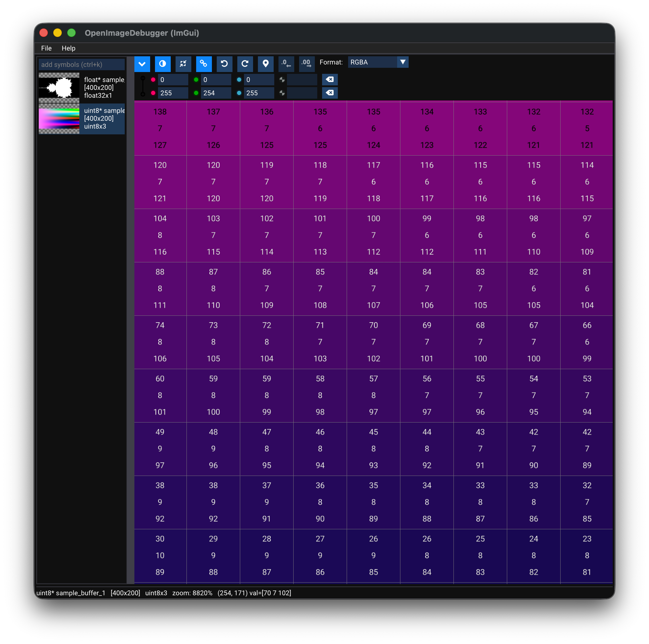This screenshot has height=644, width=649.
Task: Click pixel cell with values 36 8 90
Action: (320, 502)
